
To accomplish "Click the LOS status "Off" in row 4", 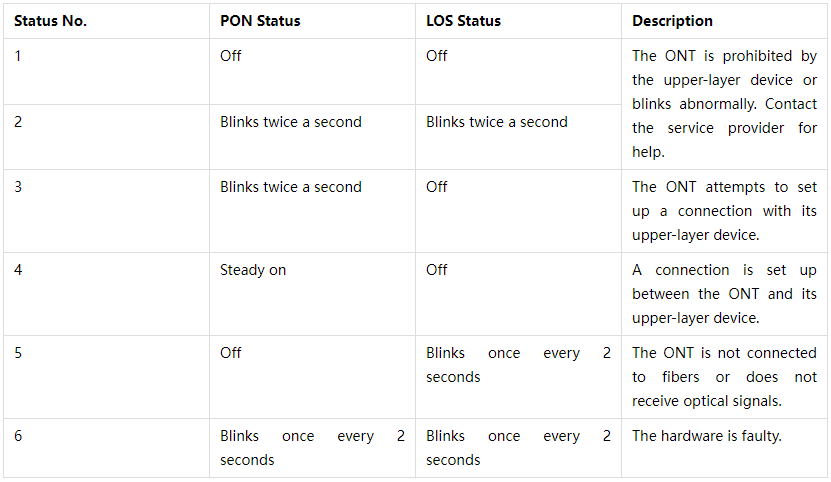I will 437,270.
